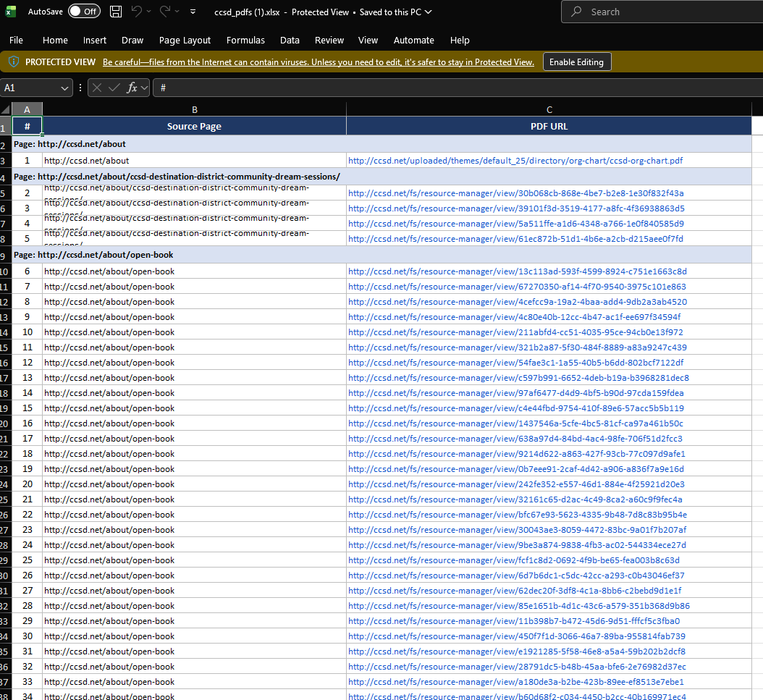Click the Save icon in title bar
763x700 pixels.
coord(116,12)
